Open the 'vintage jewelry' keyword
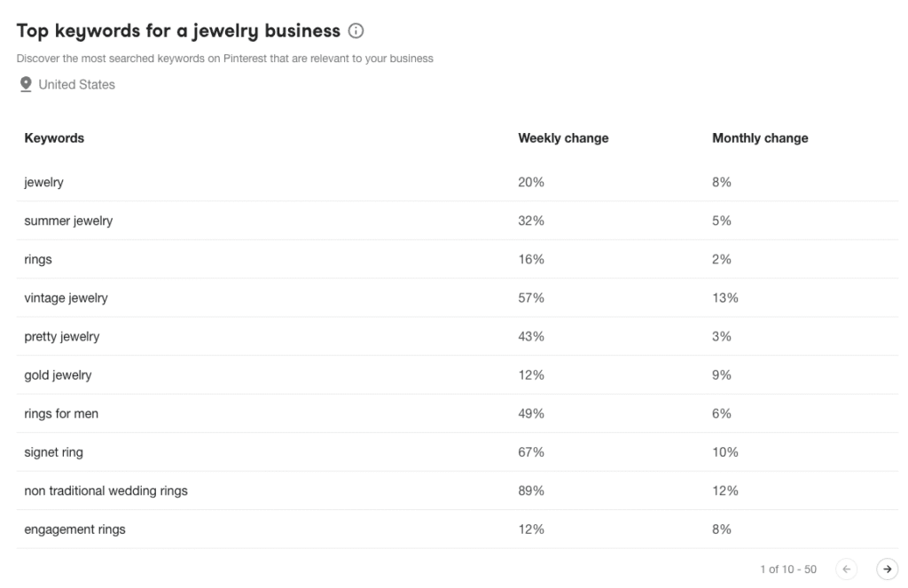908x588 pixels. 66,298
